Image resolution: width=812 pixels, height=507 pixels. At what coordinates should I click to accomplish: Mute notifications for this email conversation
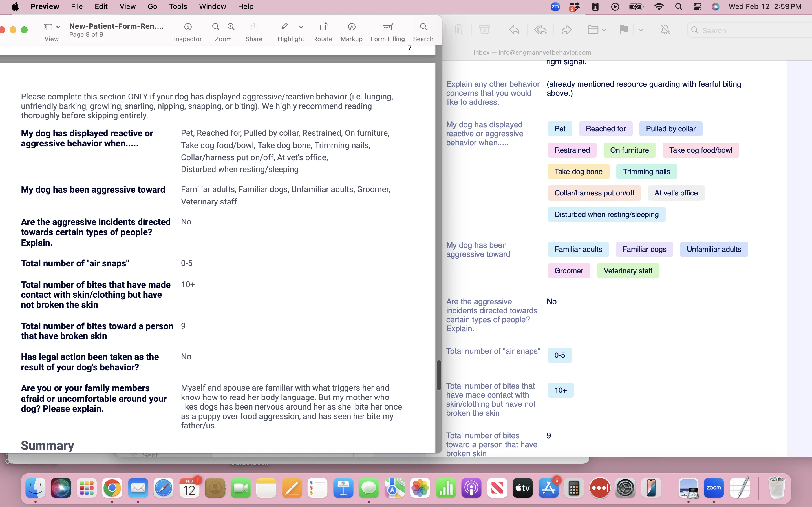(x=665, y=30)
